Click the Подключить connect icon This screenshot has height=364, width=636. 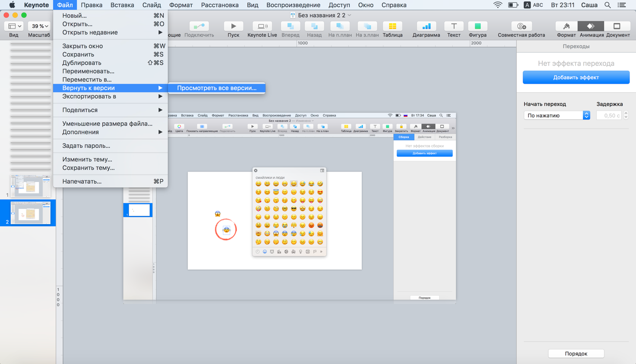click(x=199, y=26)
